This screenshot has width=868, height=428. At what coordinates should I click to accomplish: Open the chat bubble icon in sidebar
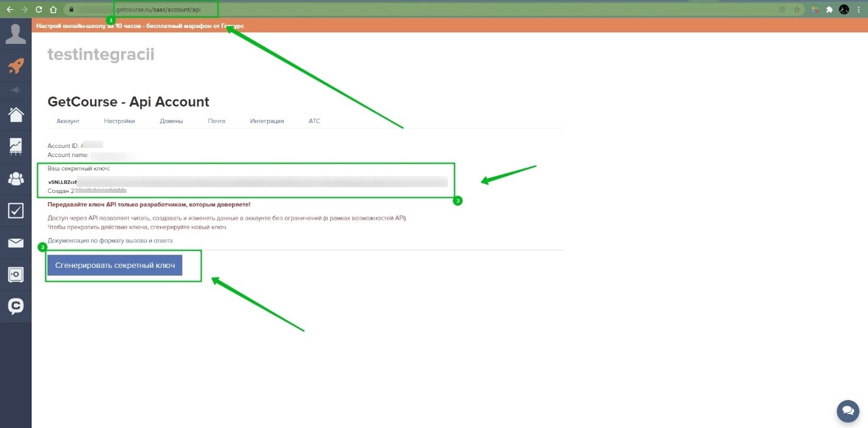click(15, 306)
